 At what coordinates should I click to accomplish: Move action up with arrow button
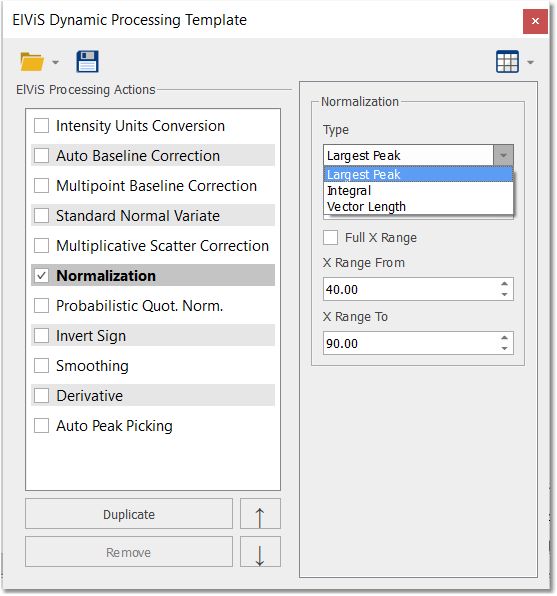point(260,514)
